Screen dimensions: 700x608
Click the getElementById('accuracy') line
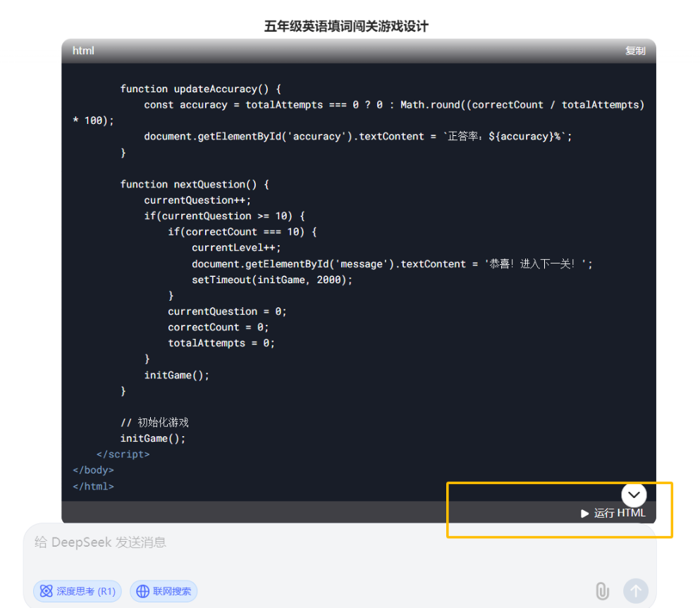click(358, 137)
